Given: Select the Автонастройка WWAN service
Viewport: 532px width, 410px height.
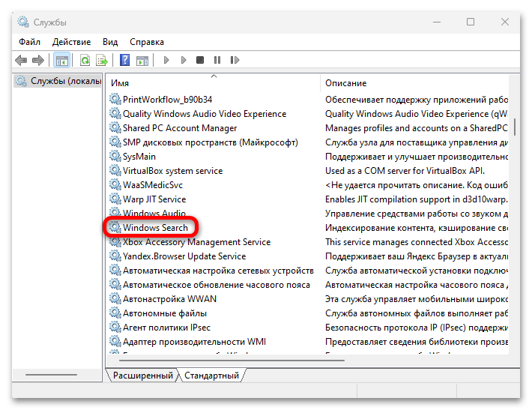Looking at the screenshot, I should [169, 299].
